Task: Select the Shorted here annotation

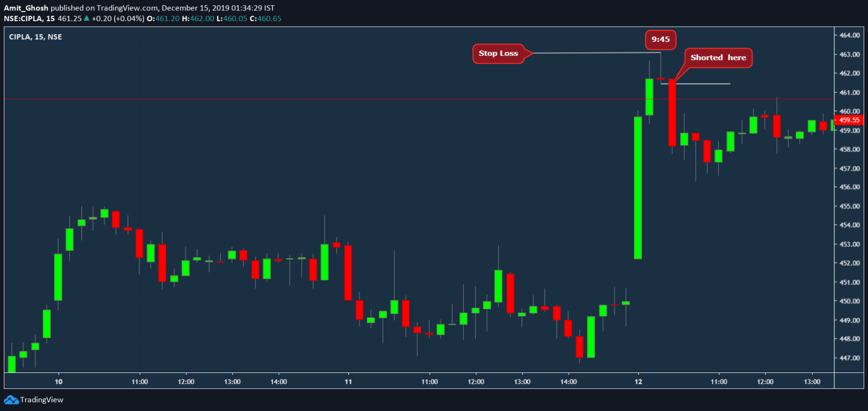Action: (x=718, y=58)
